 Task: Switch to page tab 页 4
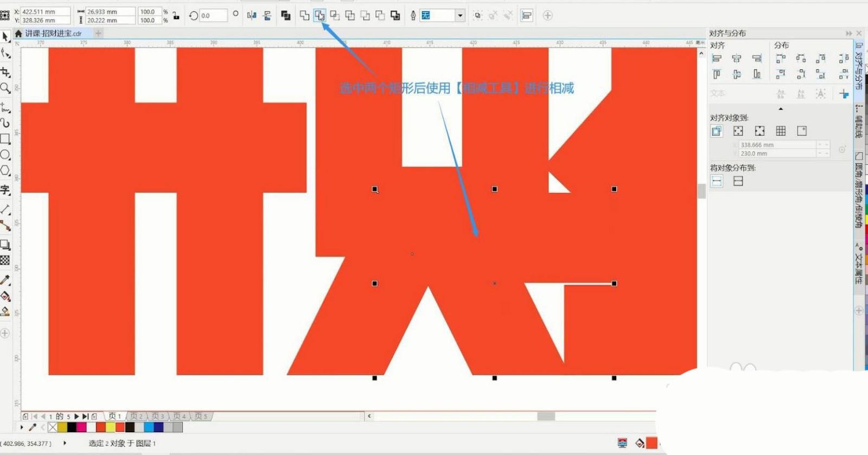[180, 416]
